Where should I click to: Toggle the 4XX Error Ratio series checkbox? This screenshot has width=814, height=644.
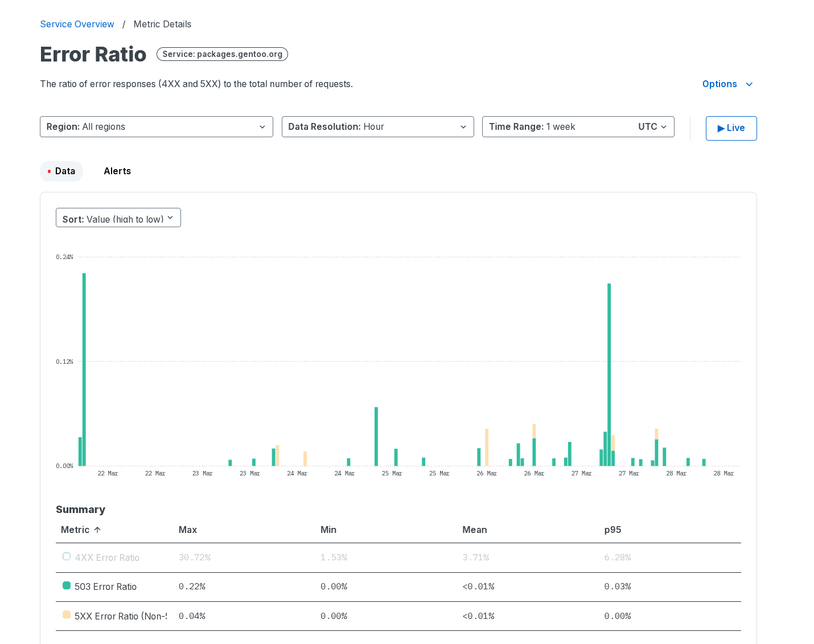(67, 557)
